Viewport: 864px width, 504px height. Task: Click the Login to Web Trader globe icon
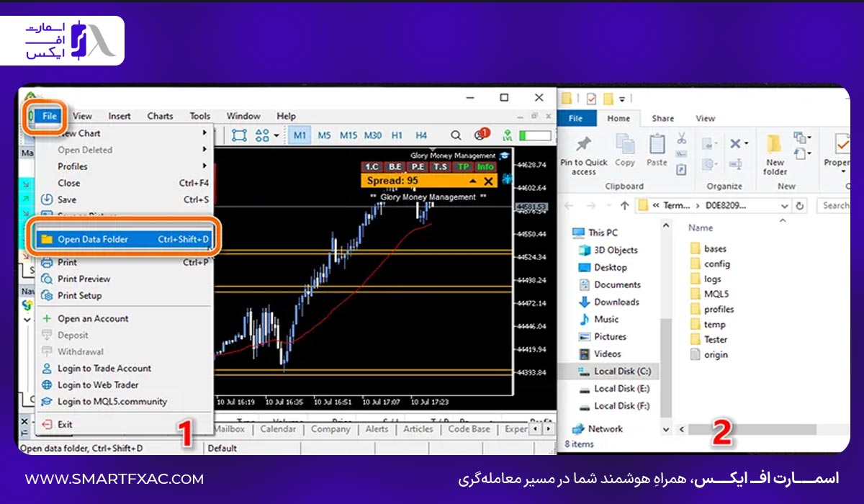pyautogui.click(x=47, y=384)
